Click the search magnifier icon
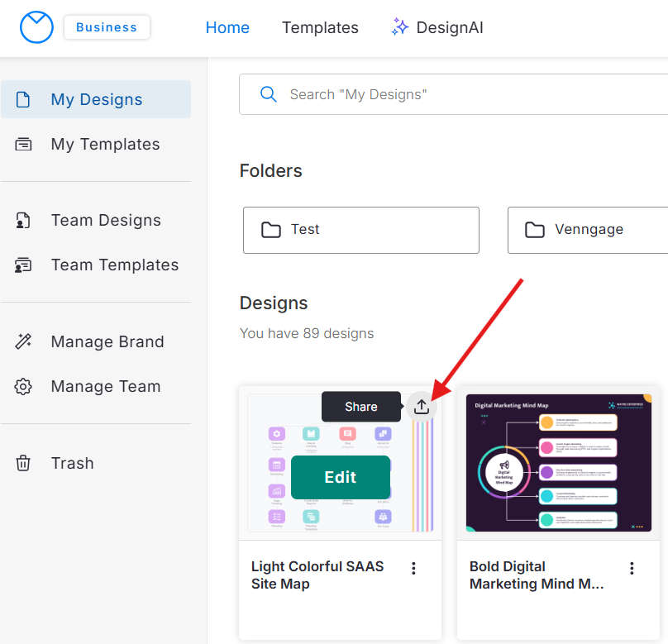Image resolution: width=668 pixels, height=644 pixels. click(x=269, y=94)
